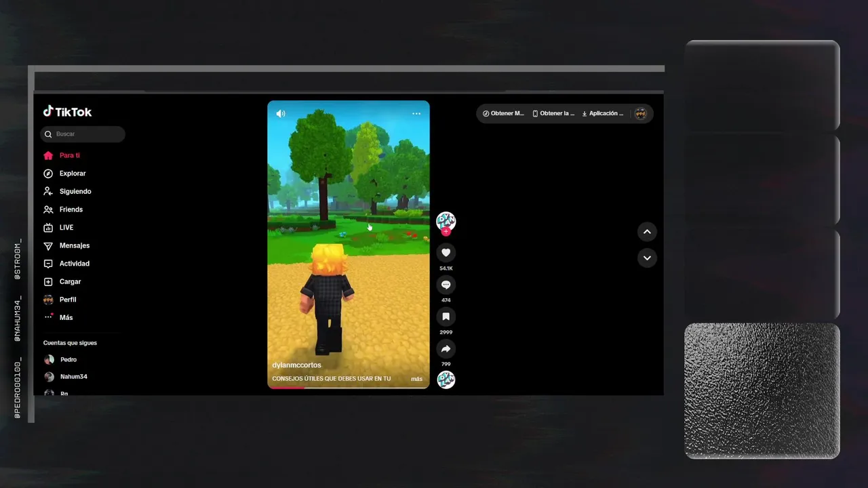Click the TikTok logo
Viewport: 868px width, 488px height.
(67, 112)
